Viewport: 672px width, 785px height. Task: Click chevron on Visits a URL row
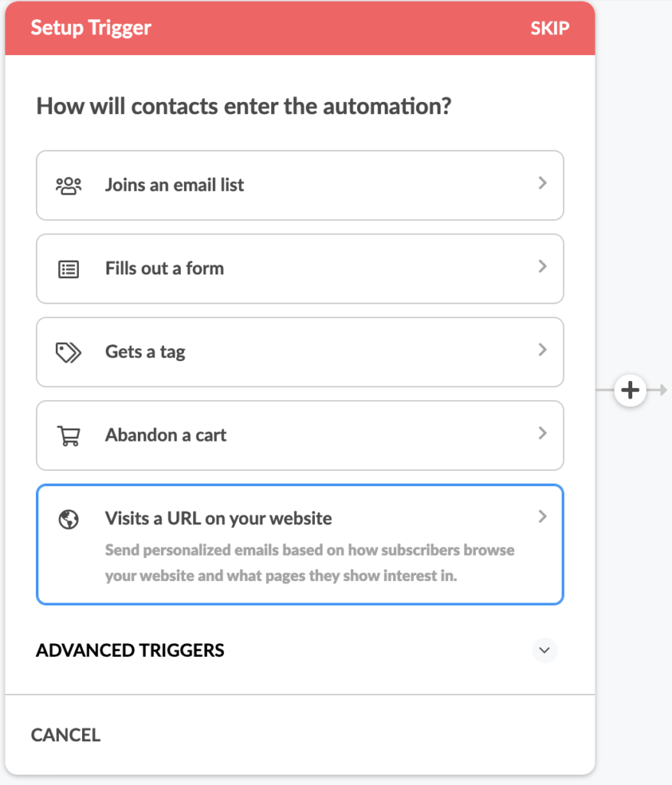tap(543, 516)
